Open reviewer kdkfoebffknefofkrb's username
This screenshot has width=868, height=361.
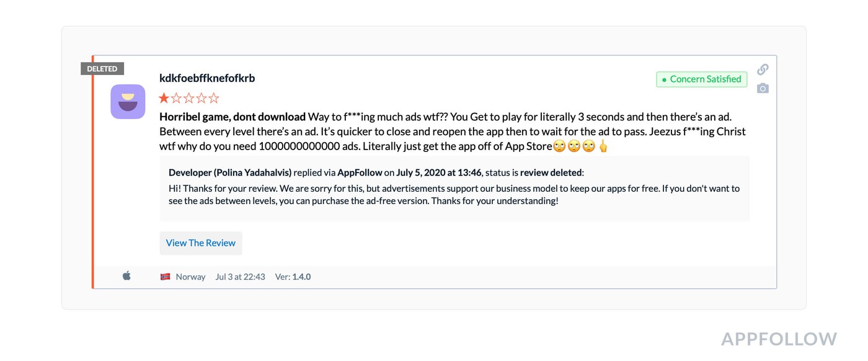pyautogui.click(x=207, y=78)
